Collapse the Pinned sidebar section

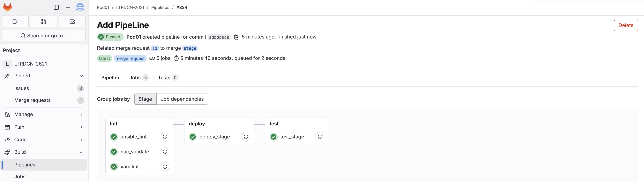81,76
